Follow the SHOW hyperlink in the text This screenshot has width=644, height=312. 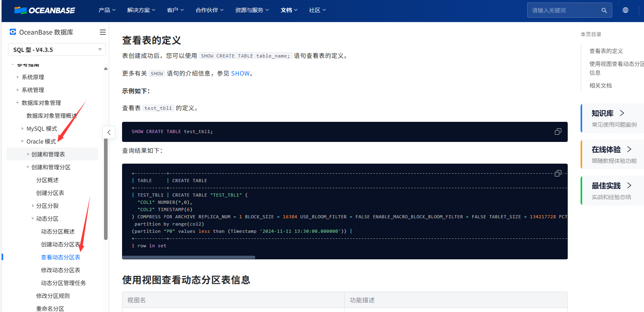240,74
